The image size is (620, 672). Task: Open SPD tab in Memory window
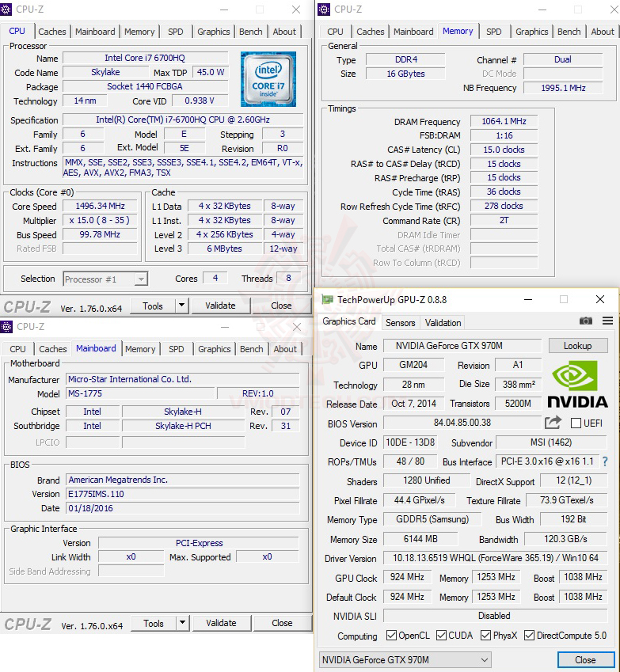pyautogui.click(x=494, y=32)
